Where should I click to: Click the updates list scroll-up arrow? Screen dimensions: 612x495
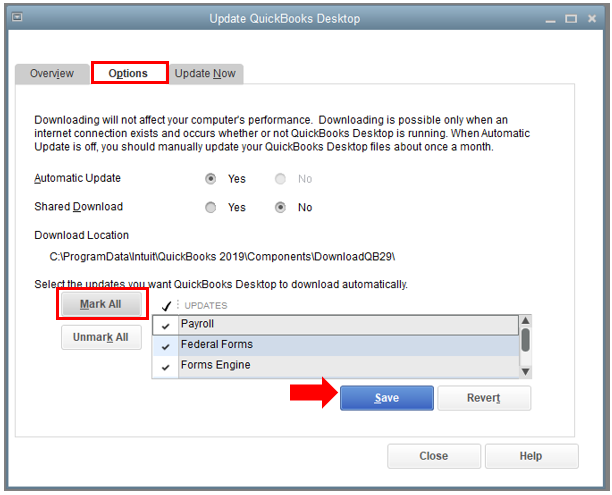(525, 321)
